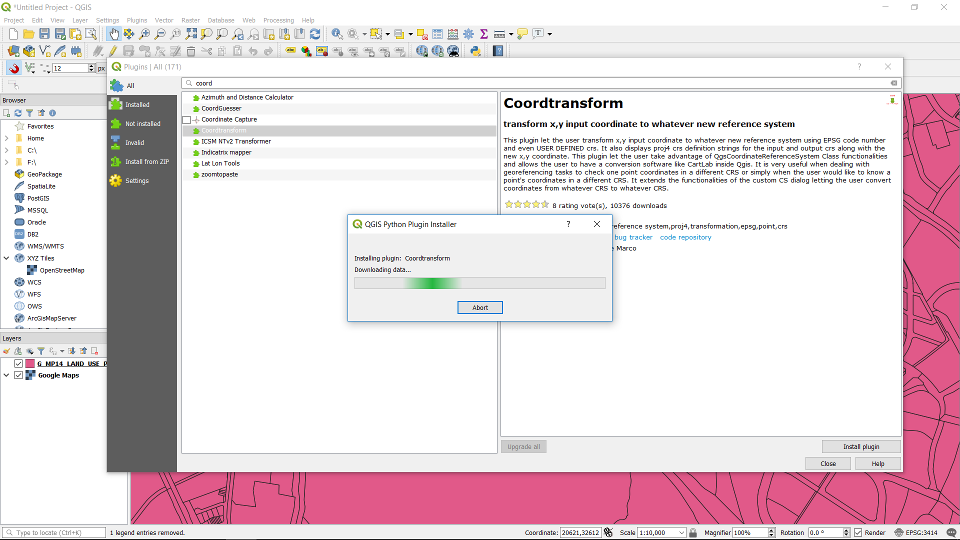Open plugin Settings gear in sidebar
This screenshot has height=540, width=960.
[x=116, y=181]
